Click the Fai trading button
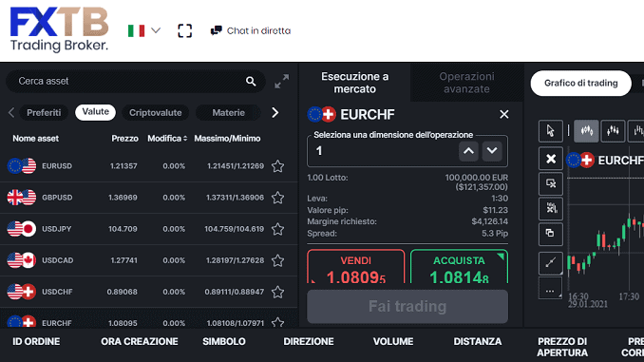This screenshot has height=362, width=644. tap(407, 307)
